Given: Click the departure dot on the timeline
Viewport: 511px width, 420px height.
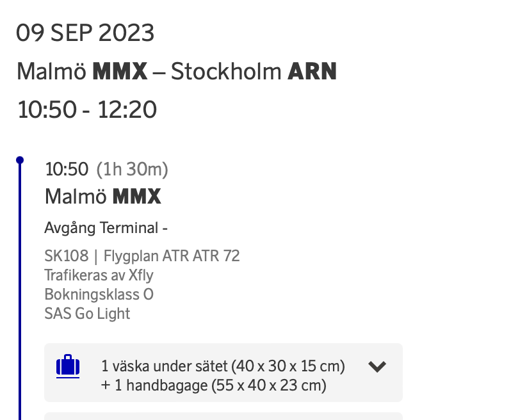Looking at the screenshot, I should pyautogui.click(x=20, y=159).
